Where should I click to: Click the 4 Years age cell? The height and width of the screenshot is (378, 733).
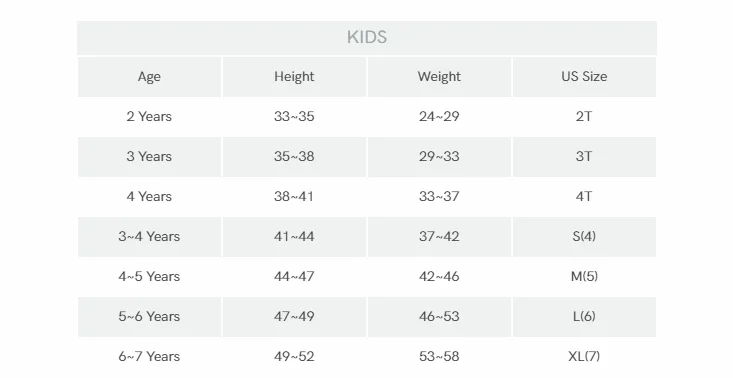(x=149, y=197)
